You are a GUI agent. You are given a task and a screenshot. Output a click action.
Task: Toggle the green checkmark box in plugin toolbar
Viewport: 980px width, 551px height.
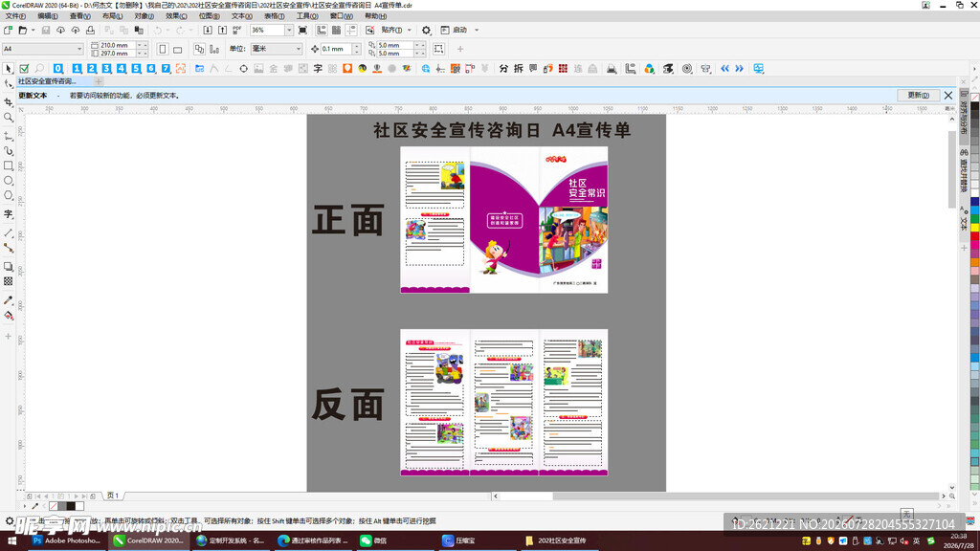[24, 69]
